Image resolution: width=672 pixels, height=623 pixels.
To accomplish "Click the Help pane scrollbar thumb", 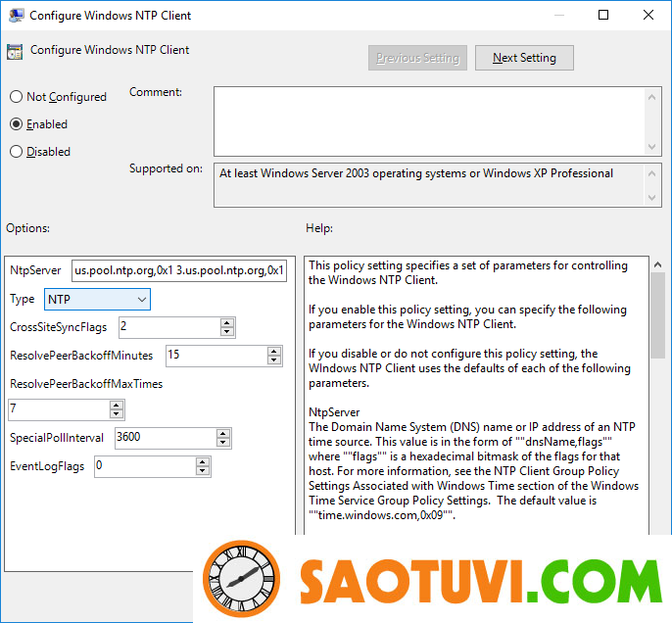I will coord(657,315).
